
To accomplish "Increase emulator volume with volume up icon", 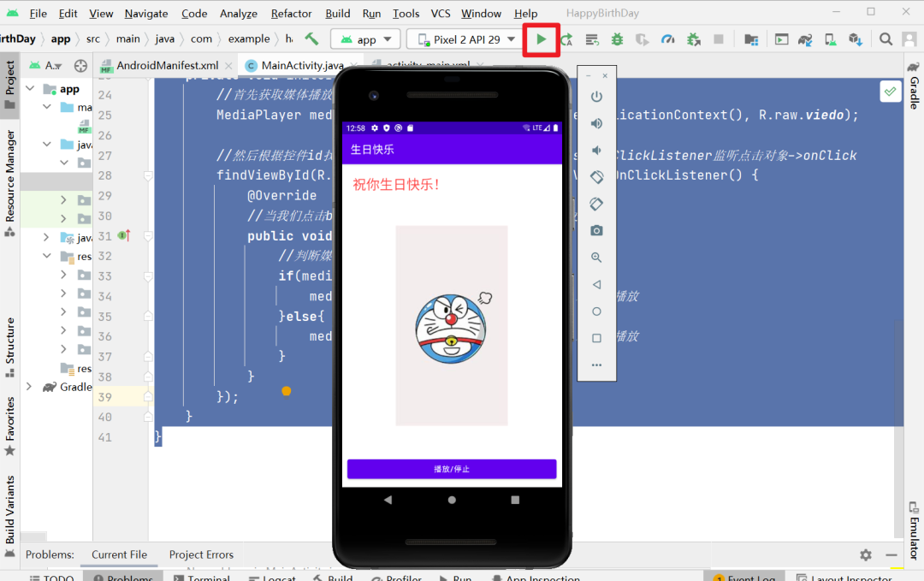I will point(597,123).
